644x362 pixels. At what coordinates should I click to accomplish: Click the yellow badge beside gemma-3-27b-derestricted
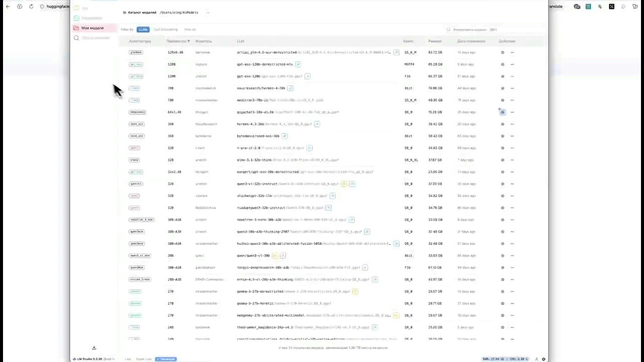pyautogui.click(x=355, y=292)
